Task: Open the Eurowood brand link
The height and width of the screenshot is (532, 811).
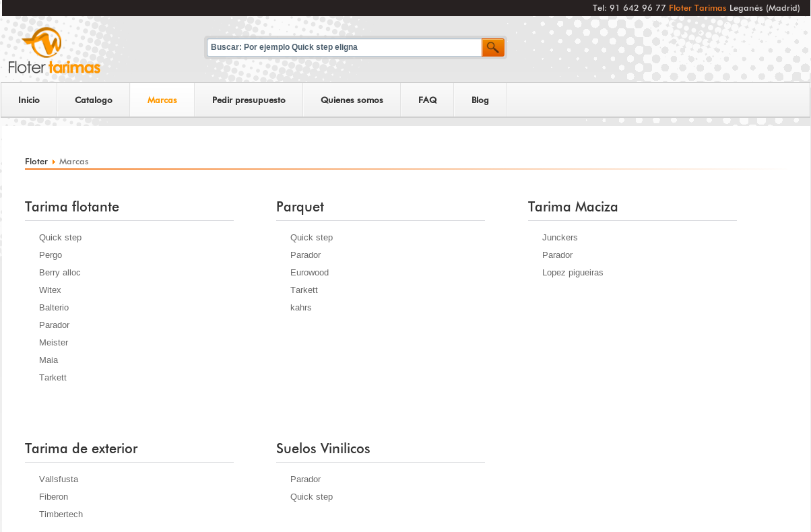Action: coord(310,273)
